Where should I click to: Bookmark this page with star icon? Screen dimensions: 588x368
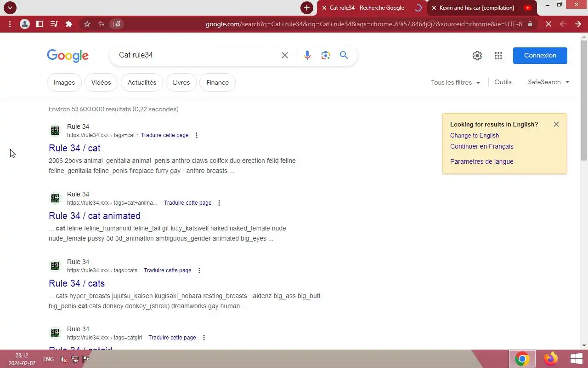[87, 24]
